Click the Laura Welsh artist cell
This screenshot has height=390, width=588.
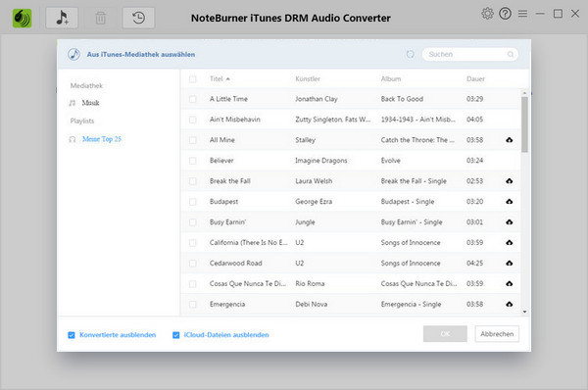pyautogui.click(x=314, y=181)
